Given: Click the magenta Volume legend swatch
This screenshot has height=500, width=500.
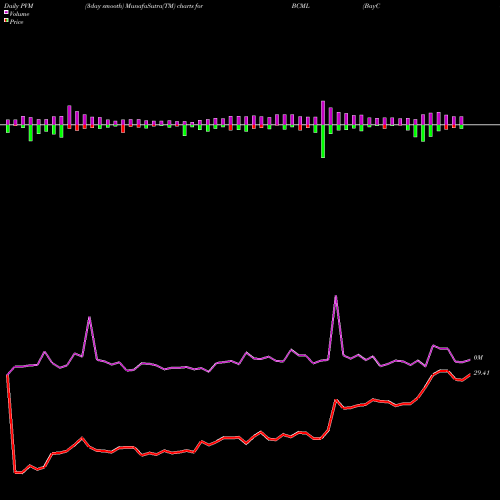Looking at the screenshot, I should (x=6, y=12).
